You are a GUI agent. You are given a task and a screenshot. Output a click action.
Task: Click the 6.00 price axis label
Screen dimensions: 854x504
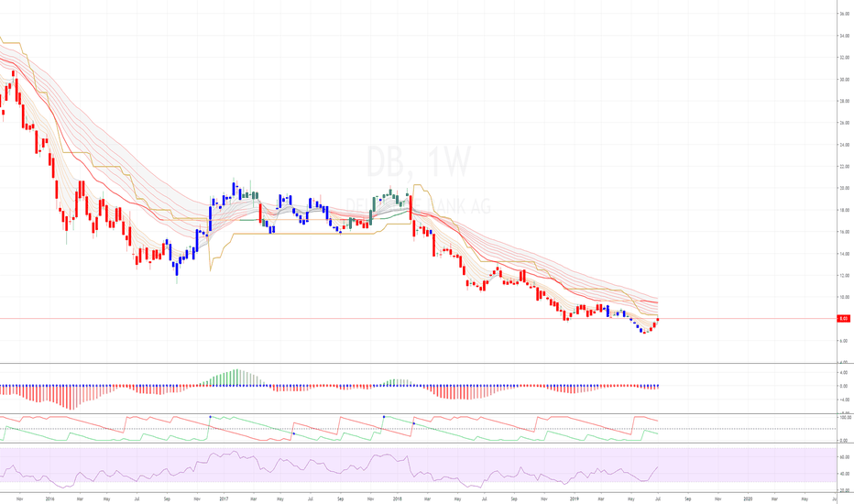click(x=844, y=341)
